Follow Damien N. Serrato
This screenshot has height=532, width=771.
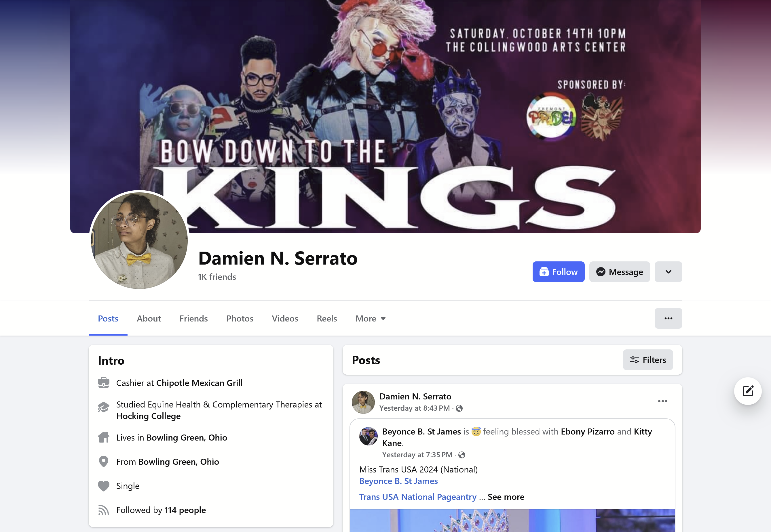pos(559,272)
